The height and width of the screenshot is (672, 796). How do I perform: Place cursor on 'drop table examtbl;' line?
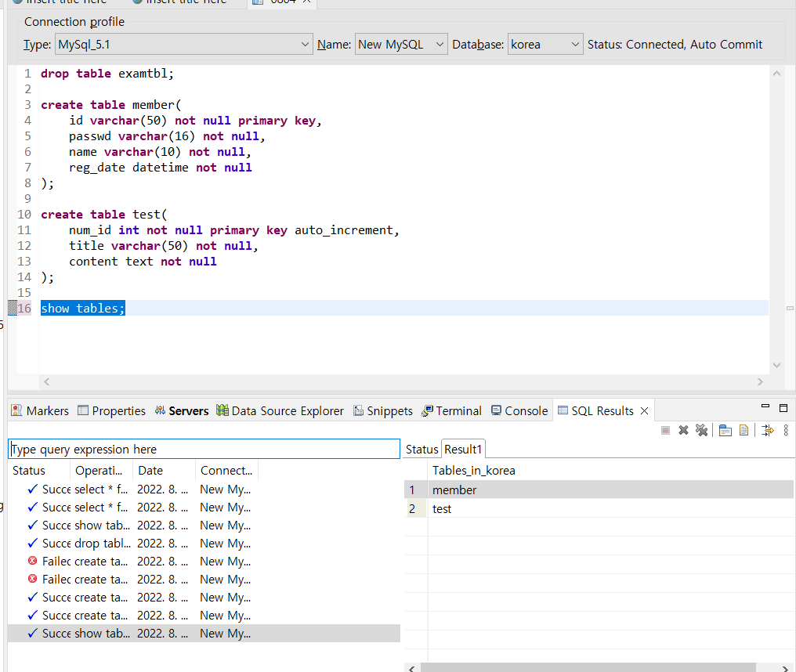pyautogui.click(x=107, y=74)
